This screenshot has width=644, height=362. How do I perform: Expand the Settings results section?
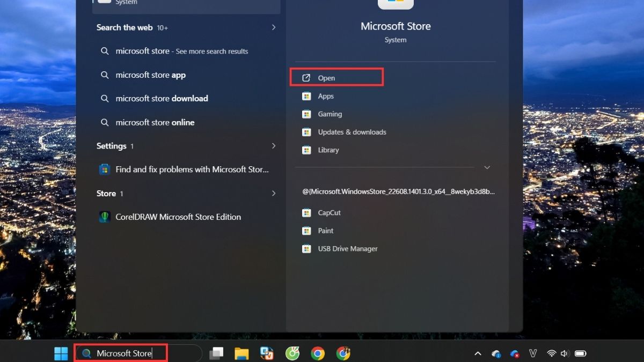[274, 146]
